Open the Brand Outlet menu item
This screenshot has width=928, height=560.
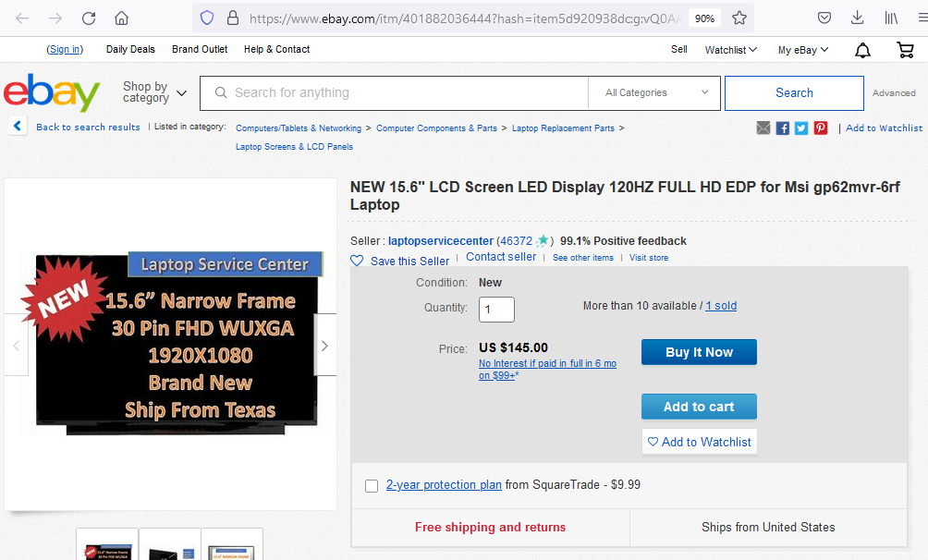pos(200,49)
